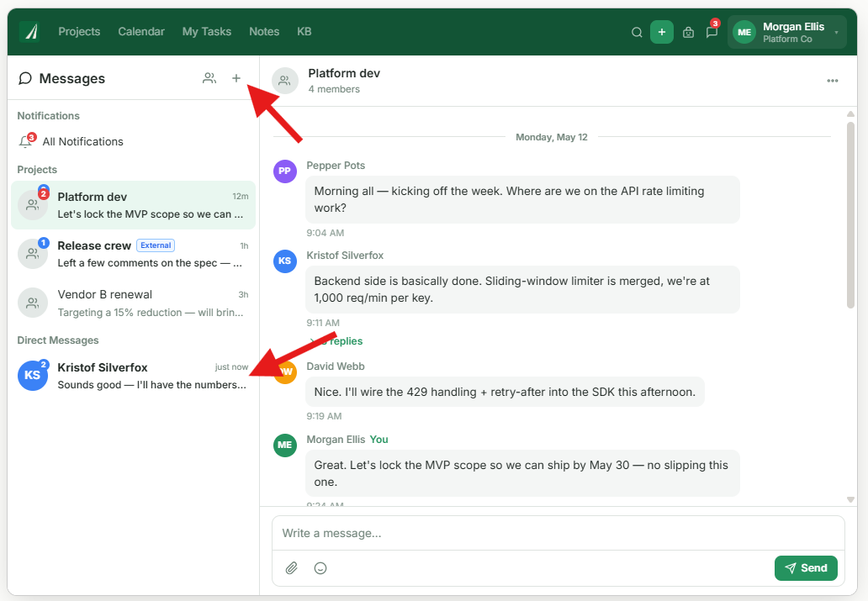Click the Sliding-window limiter message
The height and width of the screenshot is (601, 868).
[522, 289]
